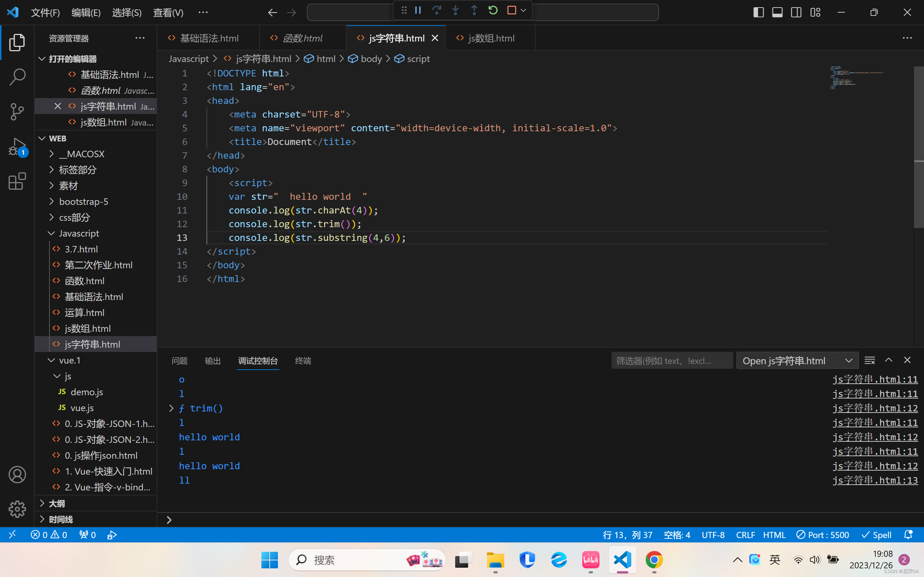This screenshot has height=577, width=924.
Task: Toggle the primary sidebar layout button
Action: coord(758,13)
